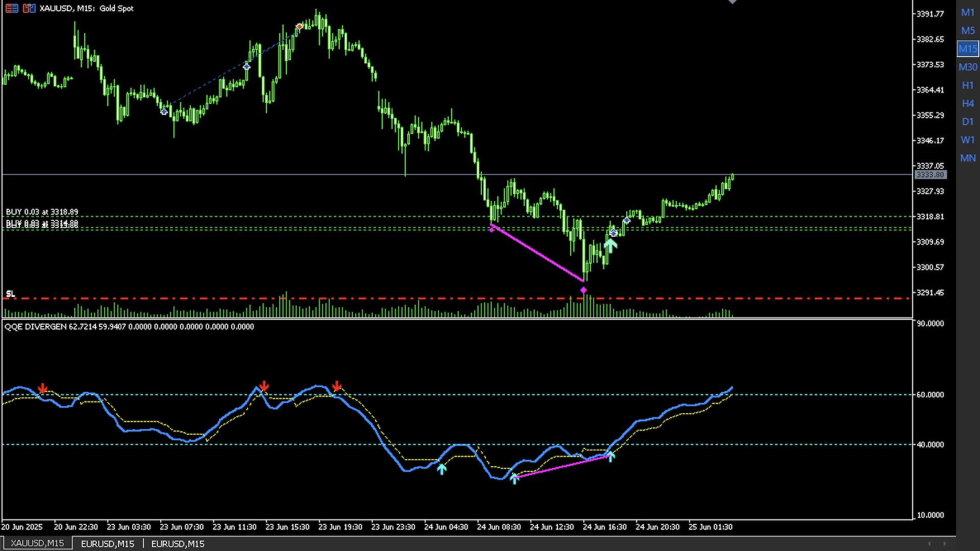Select the magenta divergence trendline on price chart
980x551 pixels.
(537, 253)
